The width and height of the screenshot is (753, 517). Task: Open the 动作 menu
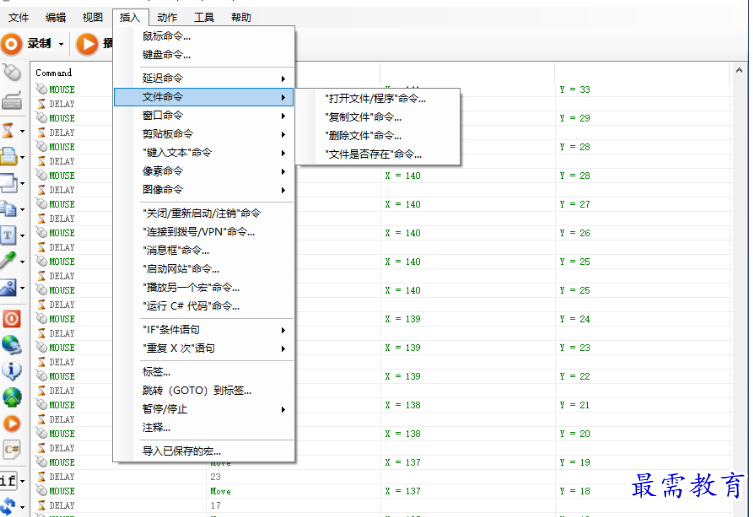pyautogui.click(x=167, y=18)
